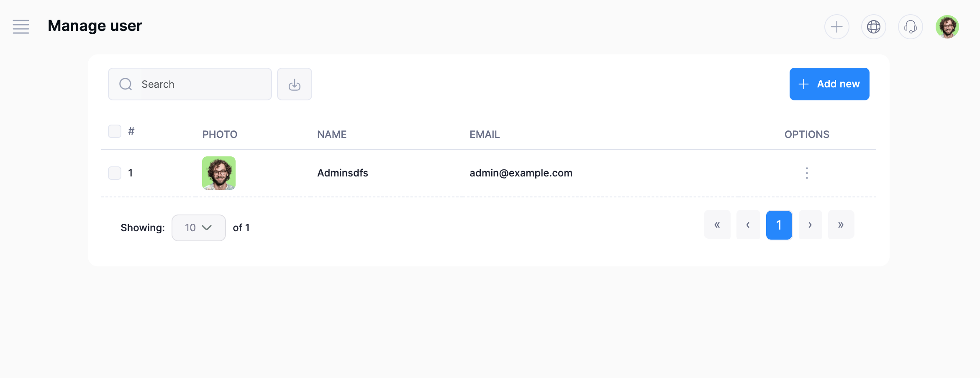Go to the next page
980x378 pixels.
[810, 225]
